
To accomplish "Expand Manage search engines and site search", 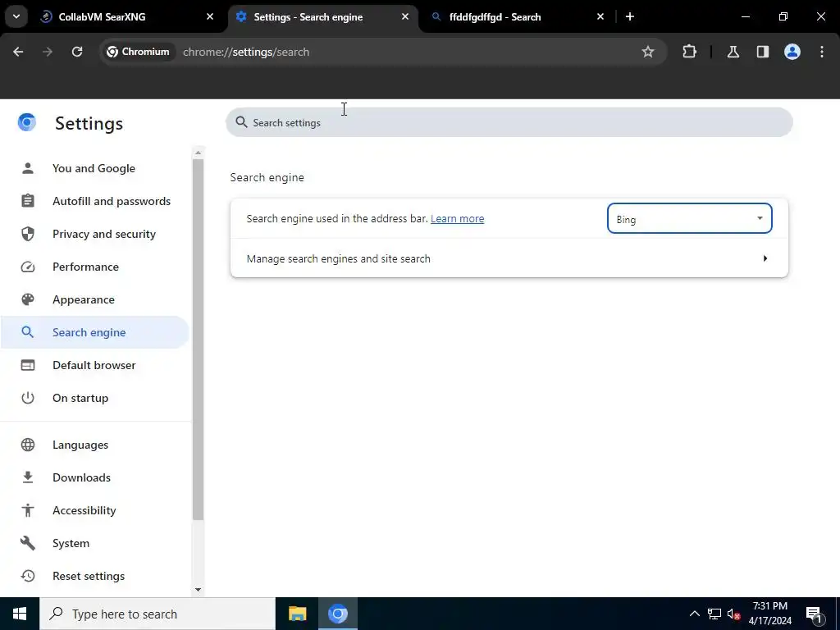I will click(509, 258).
